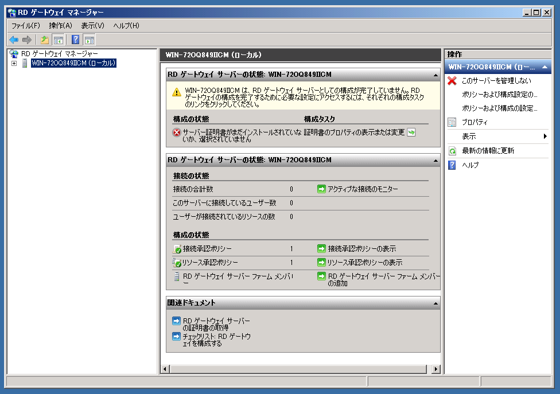This screenshot has height=394, width=560.
Task: Choose the first ポリシーおよび構成設定の... action
Action: (499, 95)
